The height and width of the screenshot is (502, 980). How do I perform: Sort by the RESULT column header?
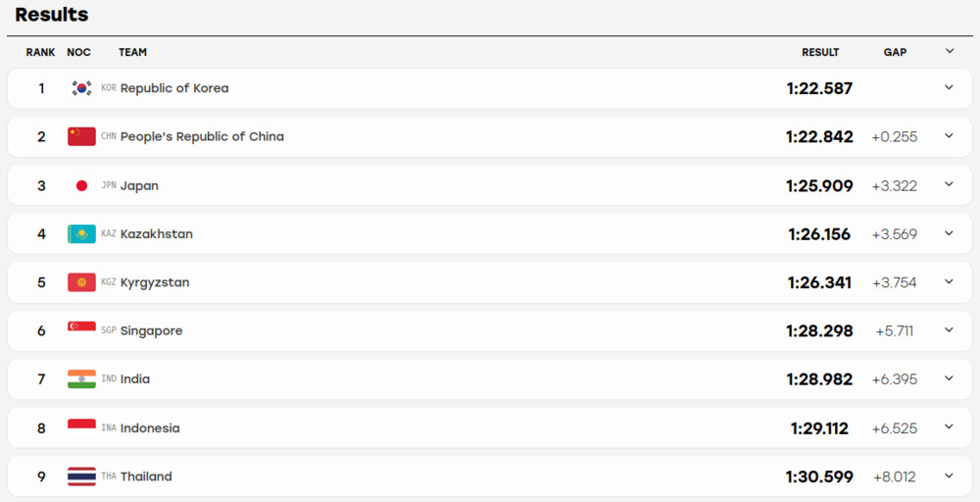pyautogui.click(x=820, y=53)
